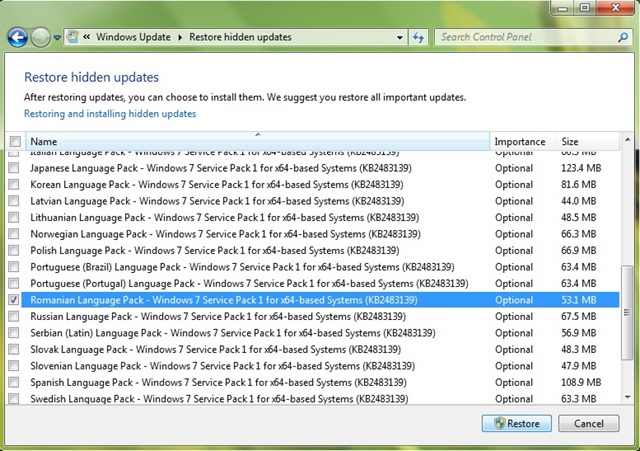Check Japanese Language Pack checkbox
The width and height of the screenshot is (640, 451).
(14, 168)
